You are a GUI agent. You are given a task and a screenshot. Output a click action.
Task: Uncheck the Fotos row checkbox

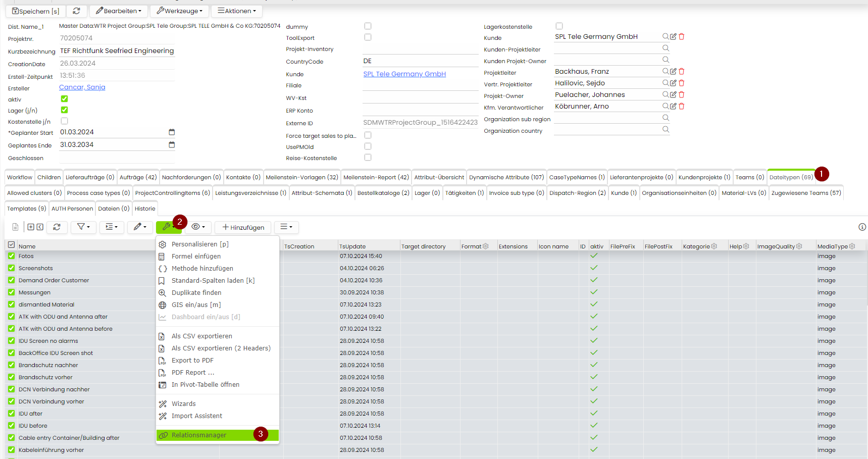[11, 256]
